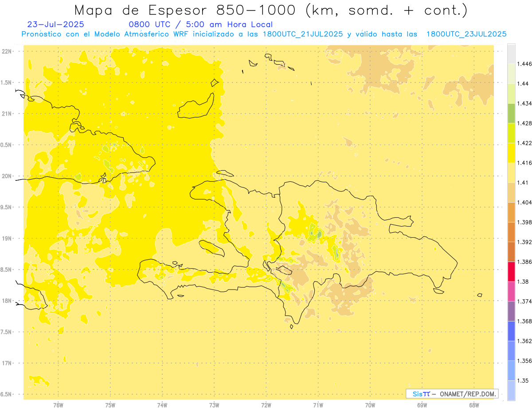532x411 pixels.
Task: Click the legend value 1.368
Action: [524, 321]
